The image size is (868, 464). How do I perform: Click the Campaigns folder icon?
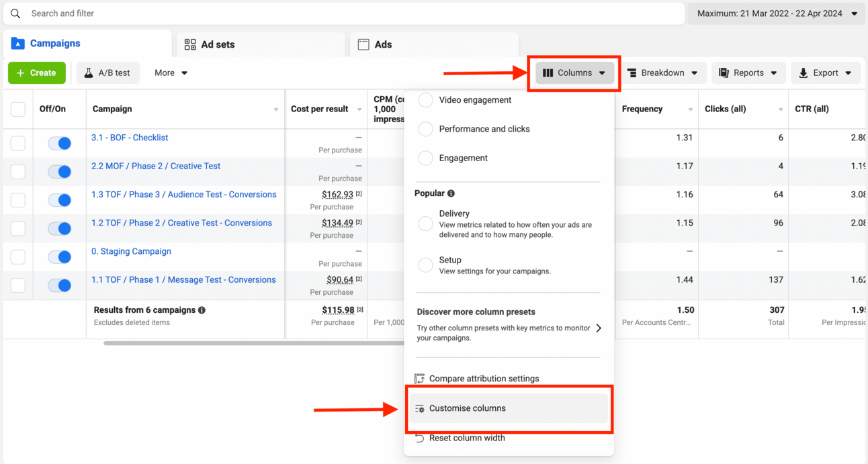pyautogui.click(x=18, y=44)
